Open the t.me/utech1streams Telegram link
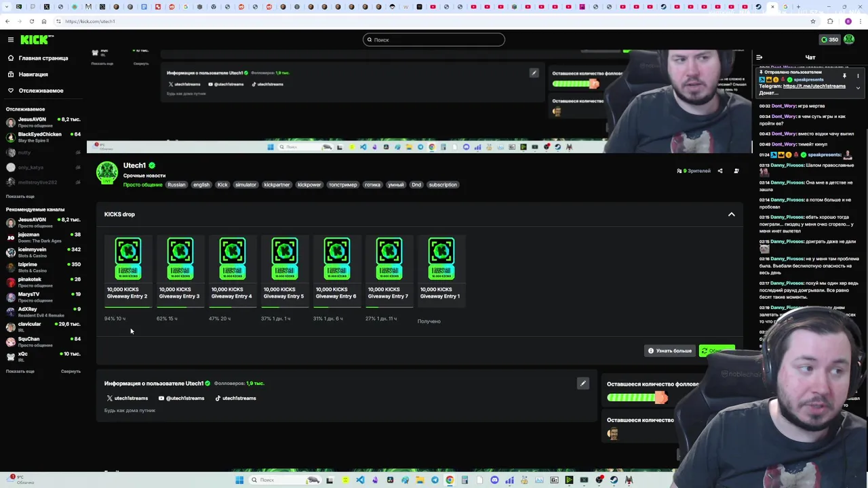868x488 pixels. pos(814,86)
